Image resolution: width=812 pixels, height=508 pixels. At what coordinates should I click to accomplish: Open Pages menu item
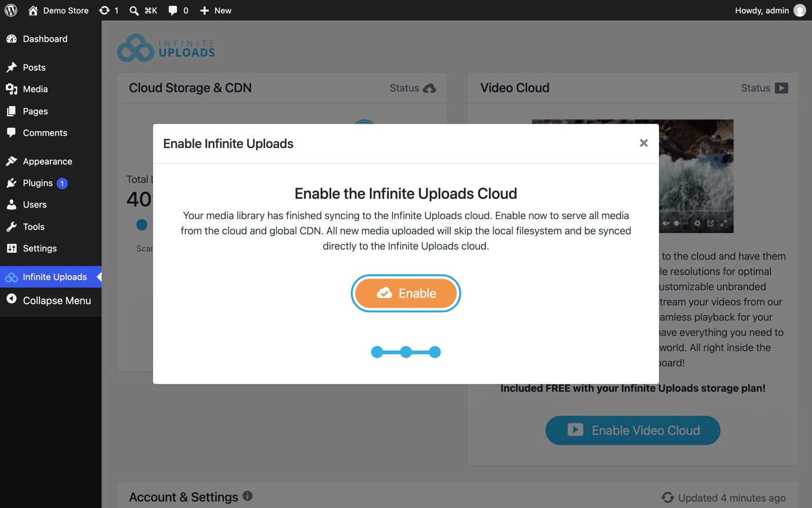pos(50,111)
